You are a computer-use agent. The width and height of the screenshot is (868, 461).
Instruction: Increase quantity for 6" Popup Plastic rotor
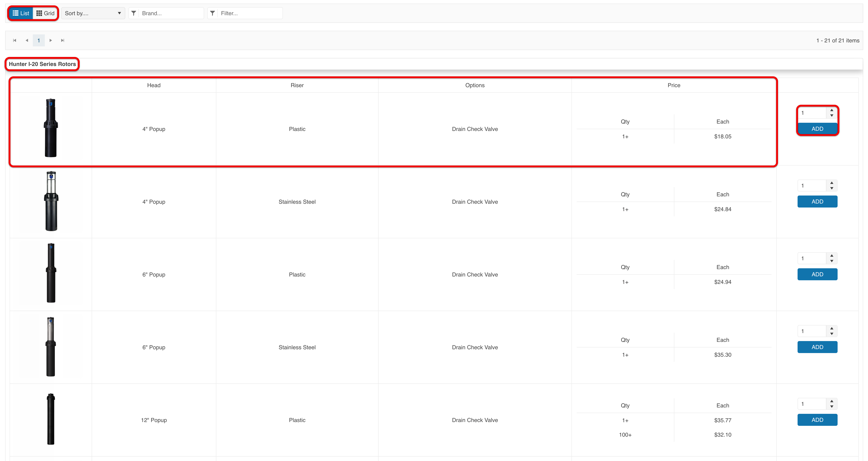832,255
